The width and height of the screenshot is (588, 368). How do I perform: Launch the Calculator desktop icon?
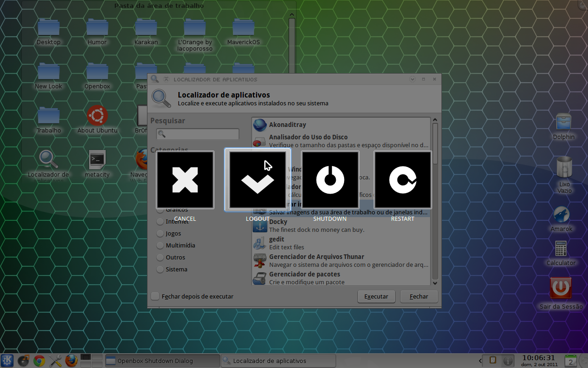561,249
